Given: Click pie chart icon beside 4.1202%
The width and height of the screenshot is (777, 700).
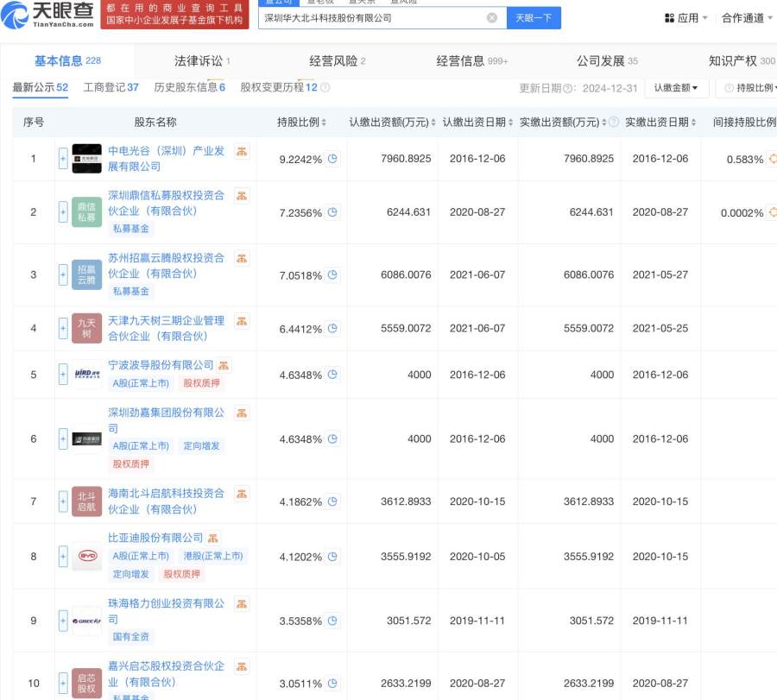Looking at the screenshot, I should pos(332,557).
